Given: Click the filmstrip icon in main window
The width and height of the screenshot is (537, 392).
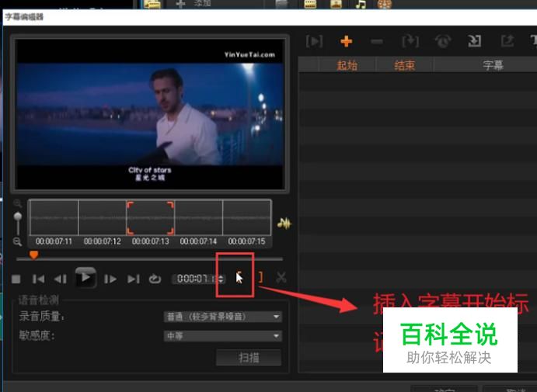Looking at the screenshot, I should 310,4.
